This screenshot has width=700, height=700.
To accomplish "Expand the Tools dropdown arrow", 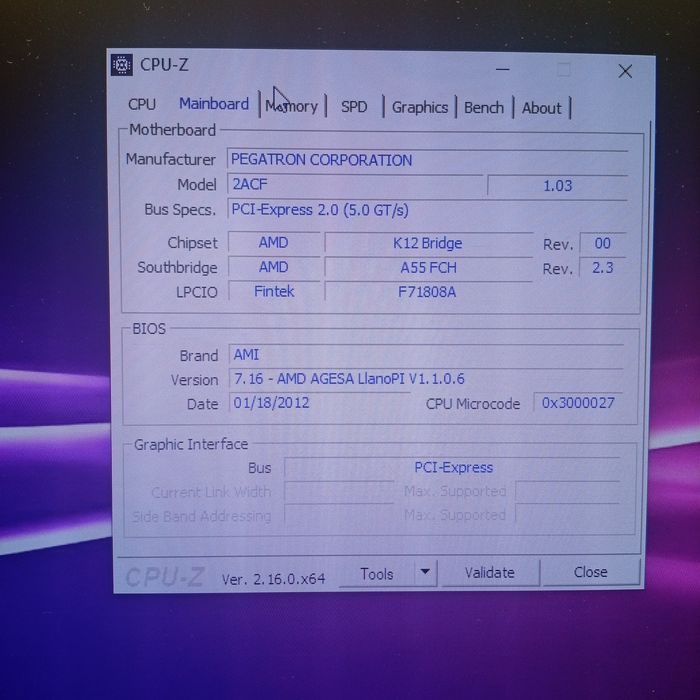I will point(425,572).
